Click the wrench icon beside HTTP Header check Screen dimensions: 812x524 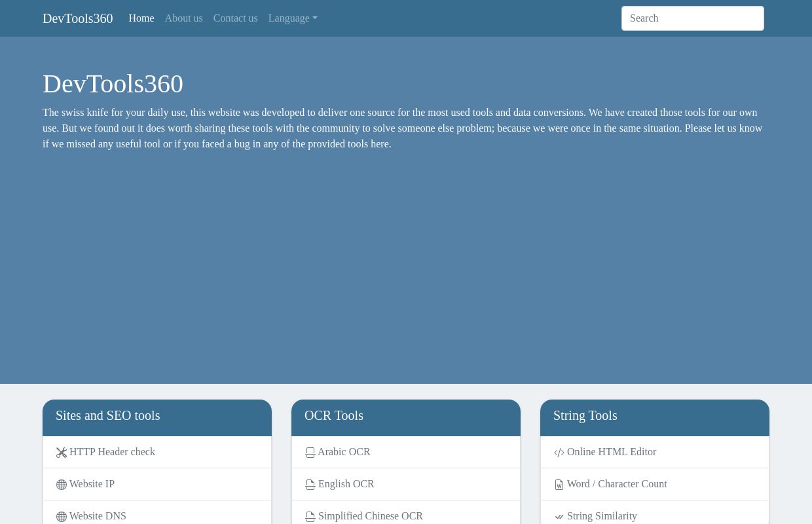coord(62,452)
